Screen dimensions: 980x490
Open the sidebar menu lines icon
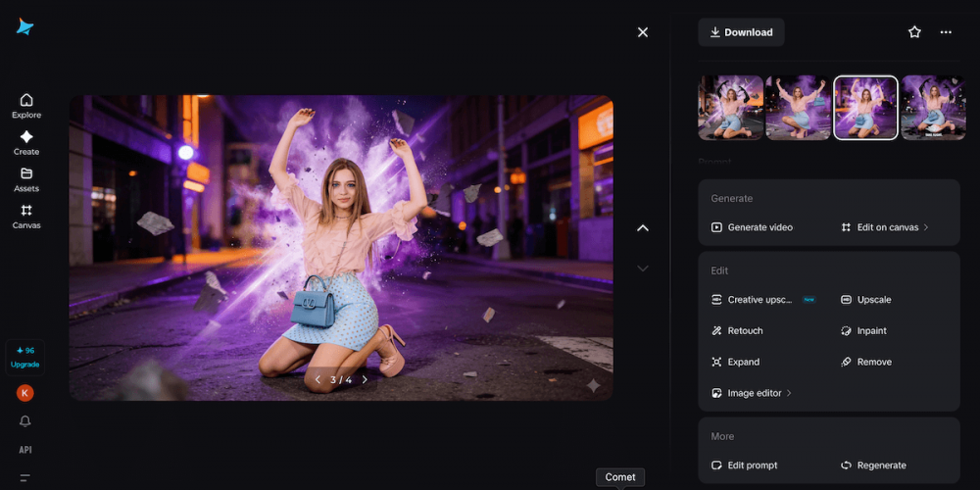coord(25,478)
